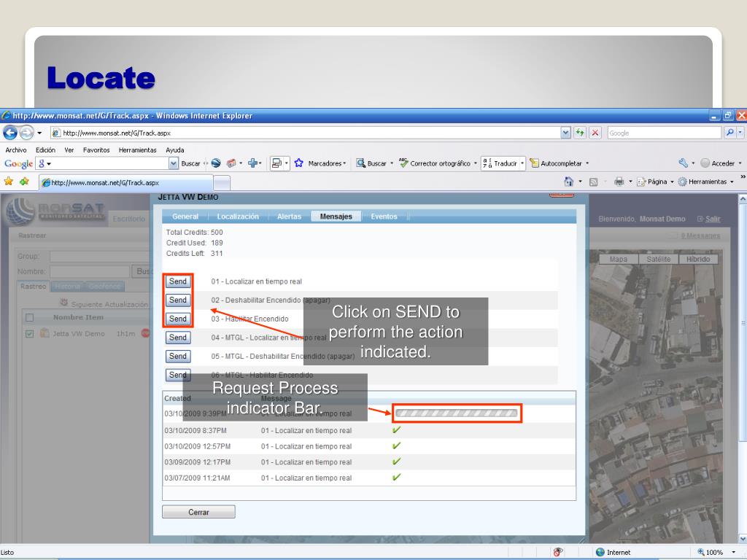Screen dimensions: 747x560
Task: Expand the Print options dropdown arrow
Action: click(x=630, y=182)
